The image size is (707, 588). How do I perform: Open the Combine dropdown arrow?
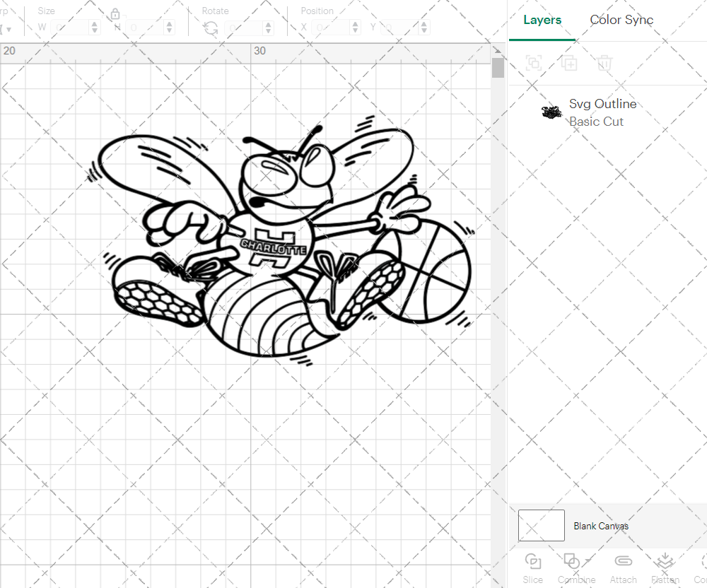(586, 560)
